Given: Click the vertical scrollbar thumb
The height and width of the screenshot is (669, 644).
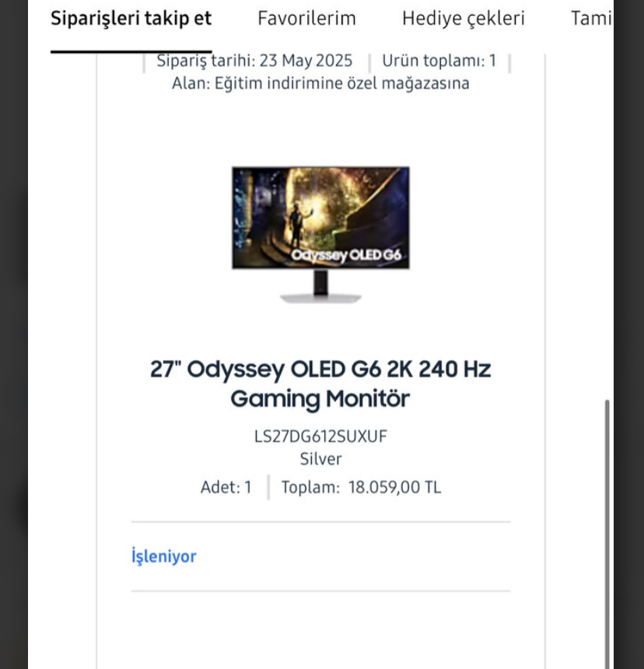Looking at the screenshot, I should click(x=607, y=534).
